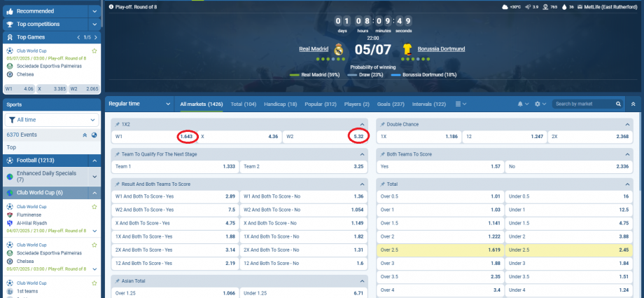The image size is (644, 298).
Task: Open the All markets (1426) tab
Action: click(202, 104)
